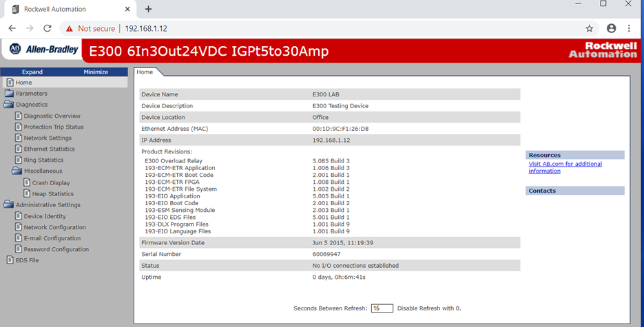
Task: Click the Not secure warning icon
Action: 69,28
